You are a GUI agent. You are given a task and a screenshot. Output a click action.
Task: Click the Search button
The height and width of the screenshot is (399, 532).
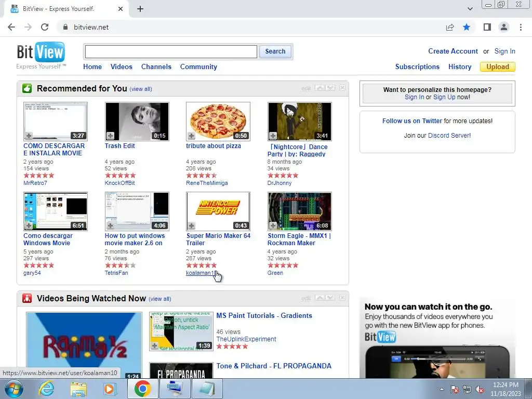pos(275,51)
